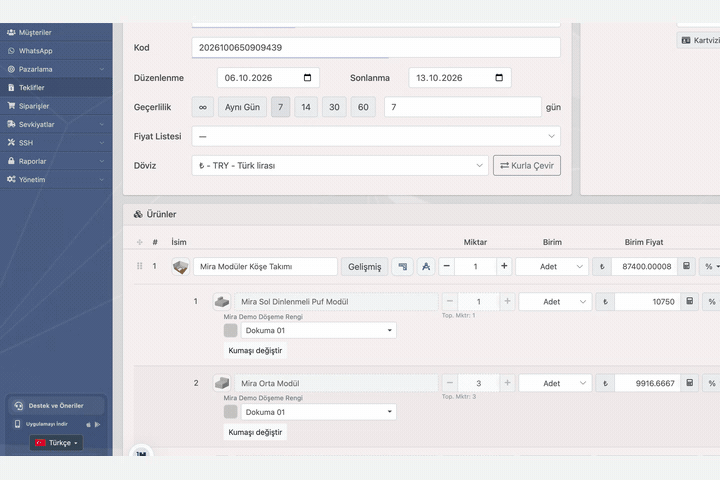Click Kumaşı değiştir under Sol Dinlenmeli Puf Modül
The height and width of the screenshot is (480, 720).
click(255, 350)
